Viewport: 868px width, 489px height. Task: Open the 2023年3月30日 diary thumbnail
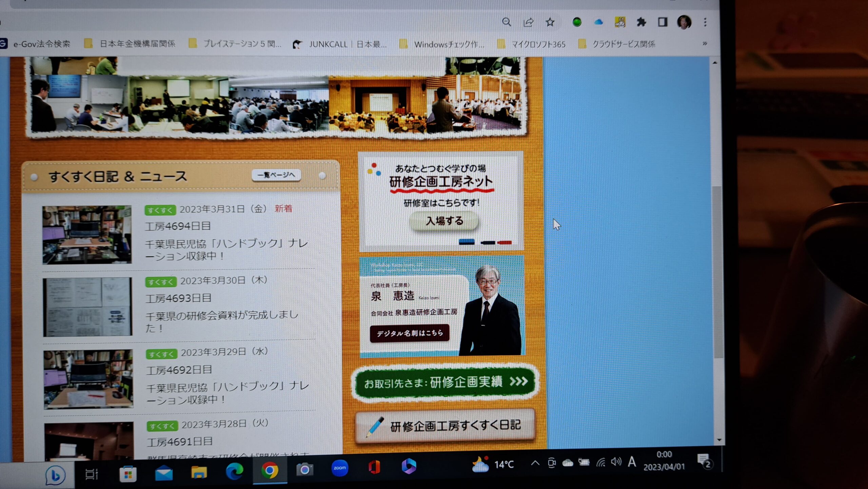[87, 307]
